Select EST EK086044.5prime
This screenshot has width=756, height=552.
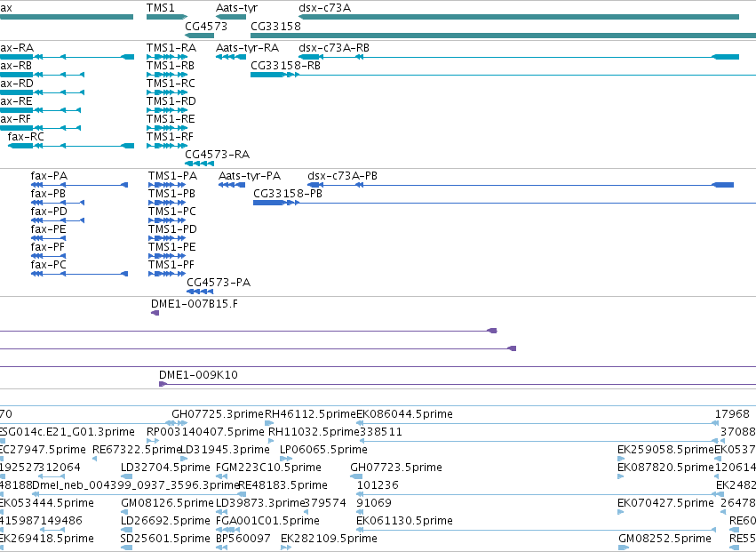(404, 414)
